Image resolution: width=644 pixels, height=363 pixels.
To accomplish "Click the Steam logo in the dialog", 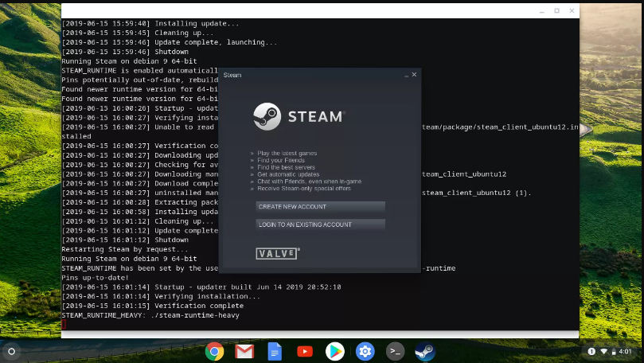I will tap(299, 116).
